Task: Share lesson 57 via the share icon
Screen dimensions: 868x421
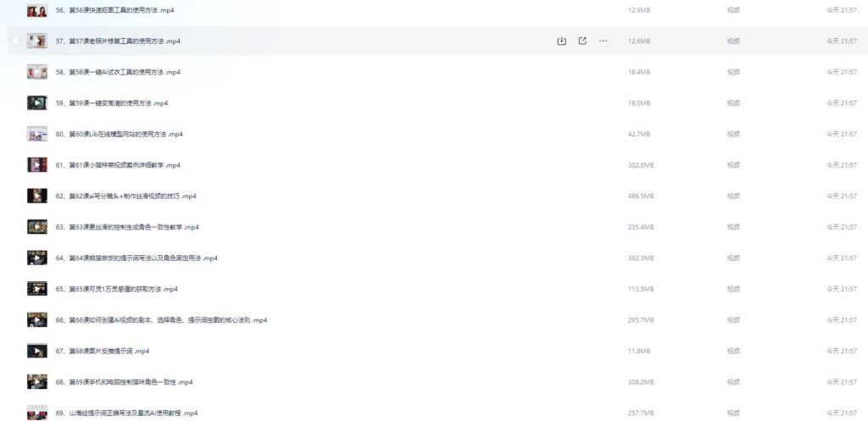Action: pos(582,41)
